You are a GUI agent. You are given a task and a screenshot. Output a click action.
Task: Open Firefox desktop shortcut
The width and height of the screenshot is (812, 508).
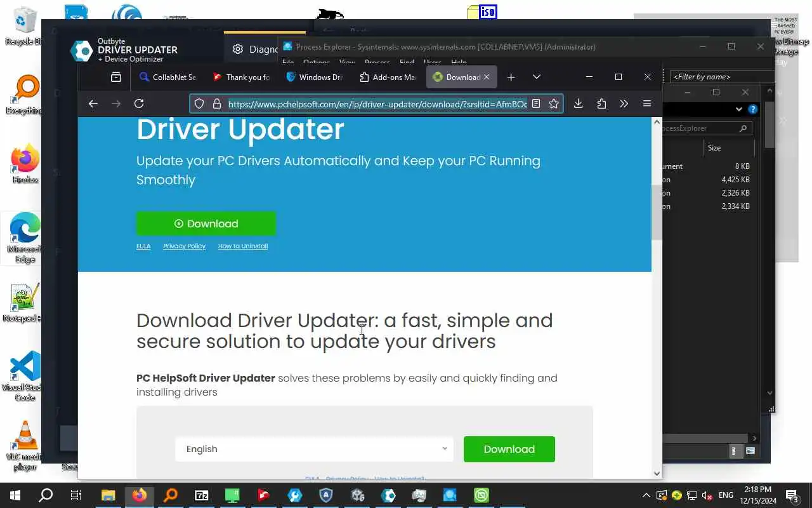click(x=25, y=164)
